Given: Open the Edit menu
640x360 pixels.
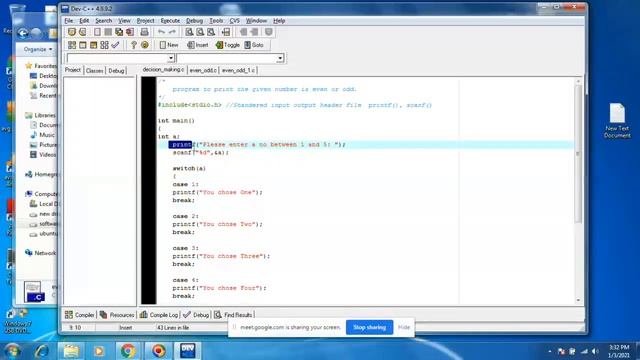Looking at the screenshot, I should pos(84,21).
